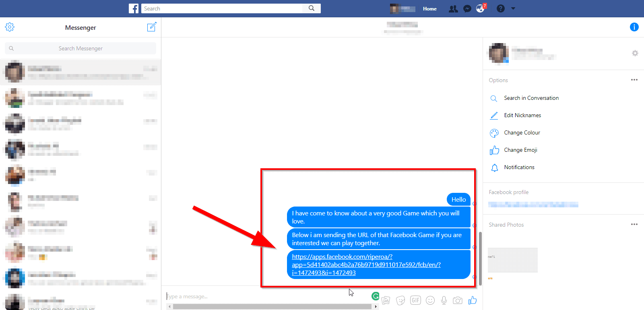This screenshot has height=310, width=644.
Task: Click the pencil icon beside Edit Nicknames
Action: (494, 116)
